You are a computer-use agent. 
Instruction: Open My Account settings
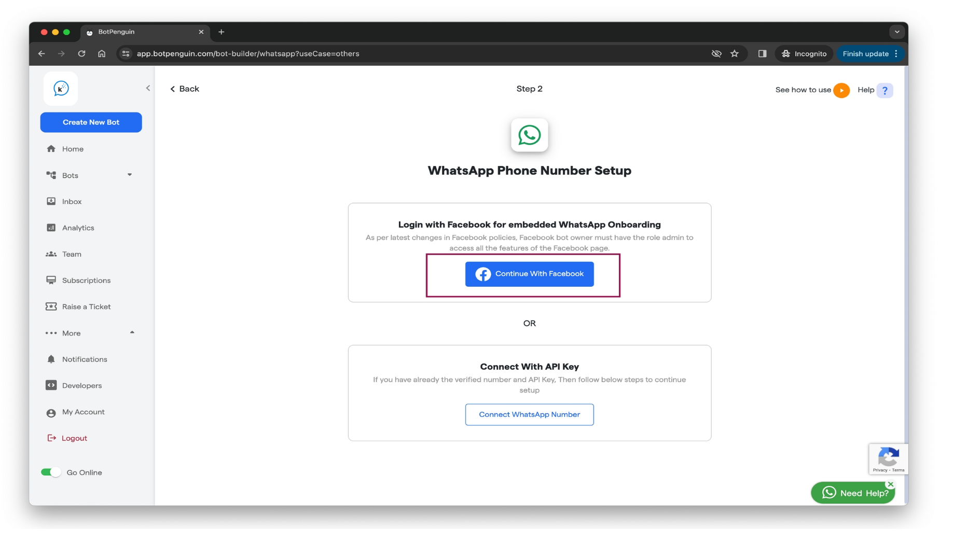click(x=83, y=412)
